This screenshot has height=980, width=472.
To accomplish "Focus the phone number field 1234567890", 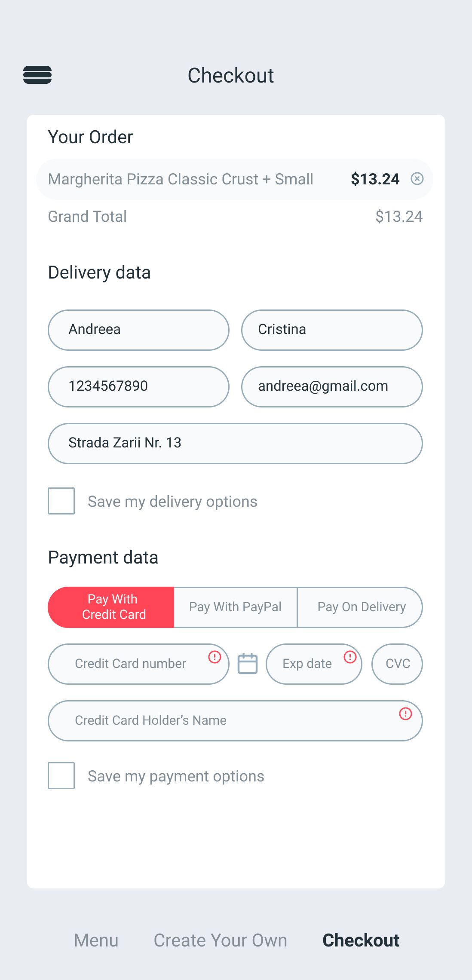I will [x=138, y=387].
